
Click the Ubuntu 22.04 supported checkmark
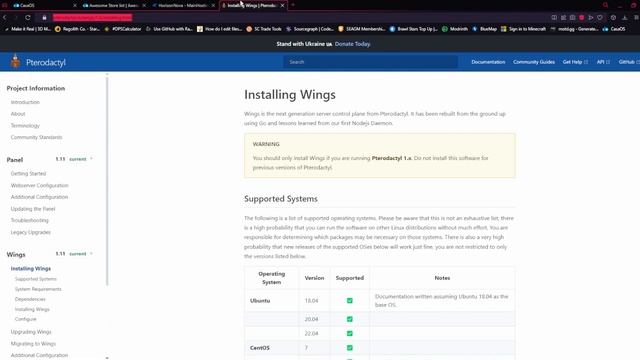click(350, 333)
